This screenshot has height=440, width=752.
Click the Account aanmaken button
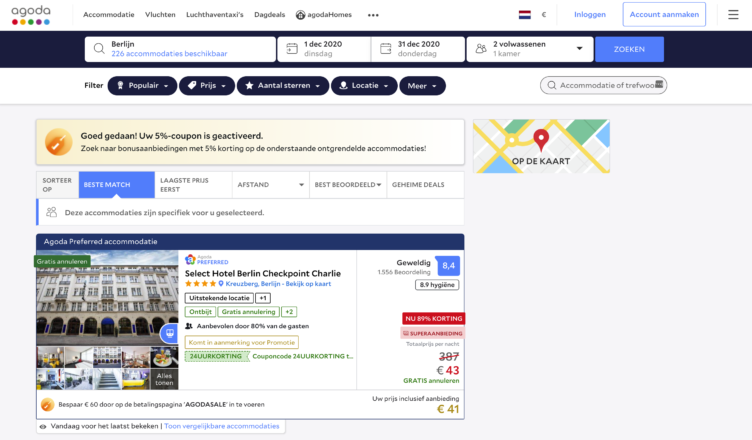663,15
